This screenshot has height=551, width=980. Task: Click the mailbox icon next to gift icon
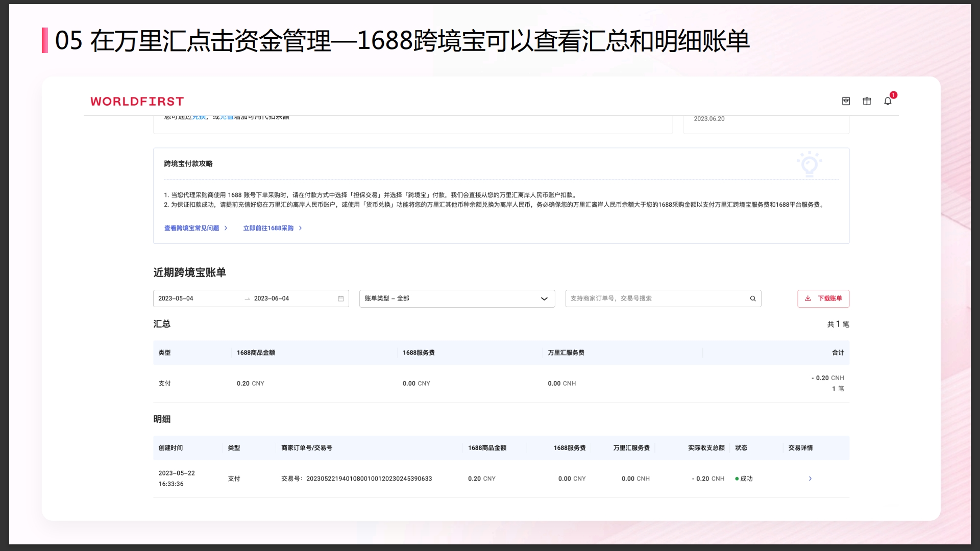[x=846, y=101]
